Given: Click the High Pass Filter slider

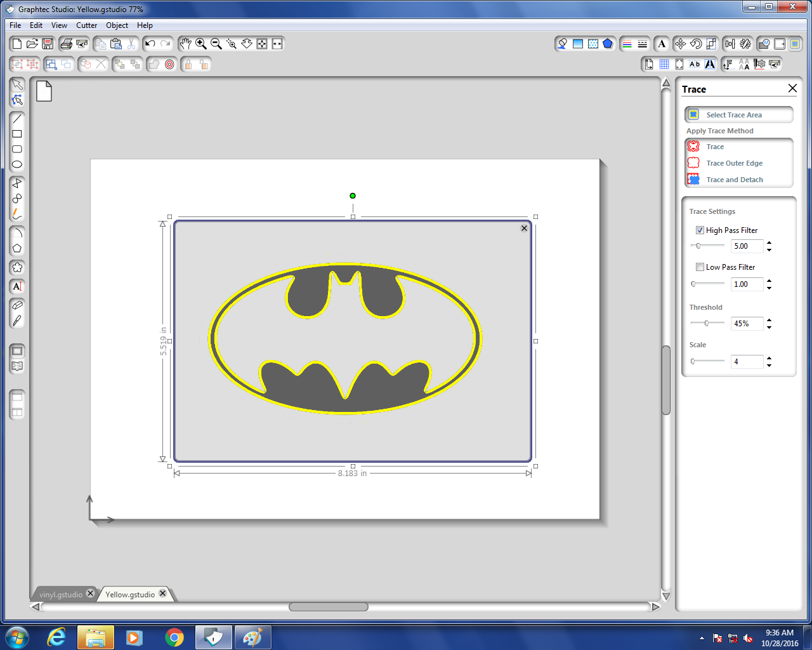Looking at the screenshot, I should point(707,246).
